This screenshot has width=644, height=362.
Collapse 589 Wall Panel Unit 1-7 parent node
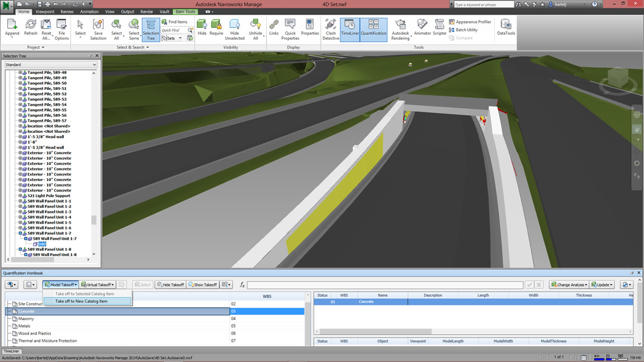pyautogui.click(x=20, y=233)
